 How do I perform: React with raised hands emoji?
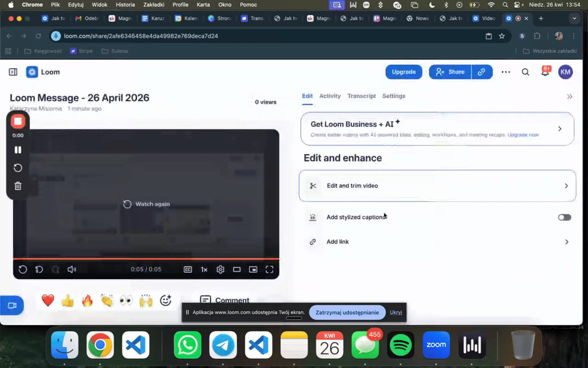(x=146, y=300)
